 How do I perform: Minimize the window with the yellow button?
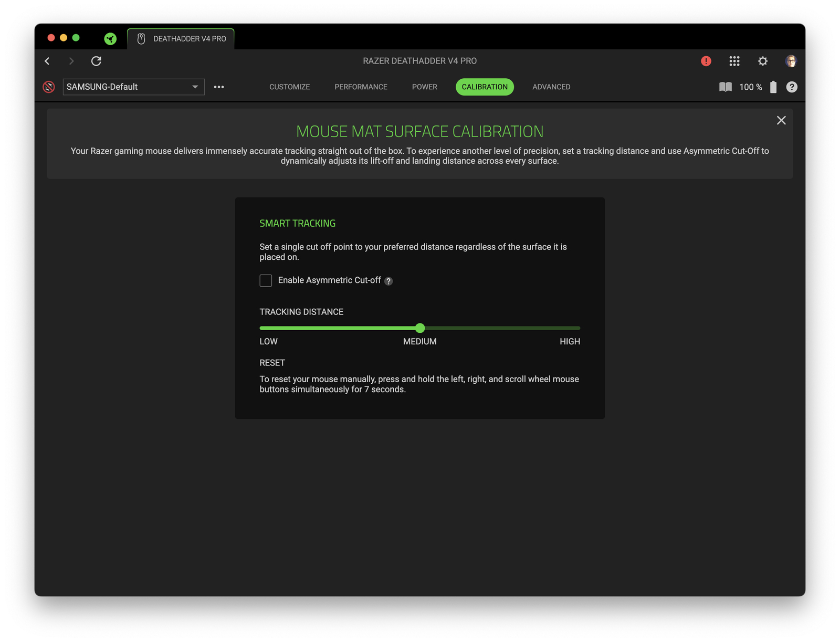64,38
